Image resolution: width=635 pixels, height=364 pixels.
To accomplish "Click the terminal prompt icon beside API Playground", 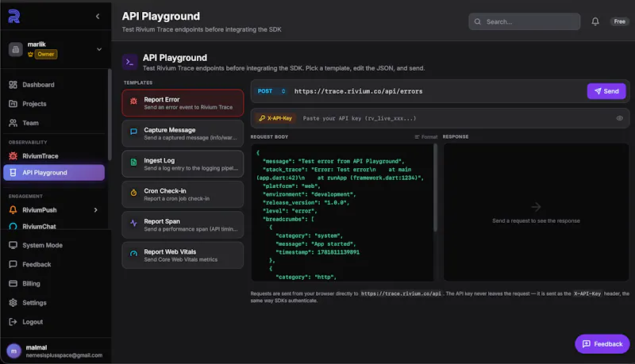I will click(x=129, y=63).
